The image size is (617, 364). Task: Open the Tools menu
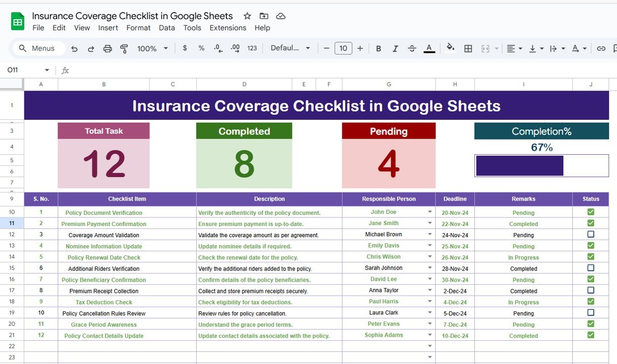[192, 28]
